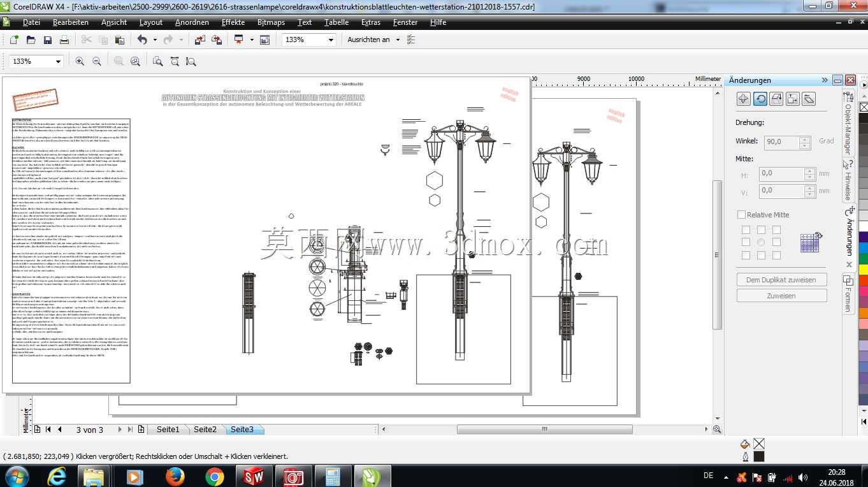Image resolution: width=868 pixels, height=487 pixels.
Task: Click the horizontal scrollbar thumb
Action: click(x=545, y=430)
